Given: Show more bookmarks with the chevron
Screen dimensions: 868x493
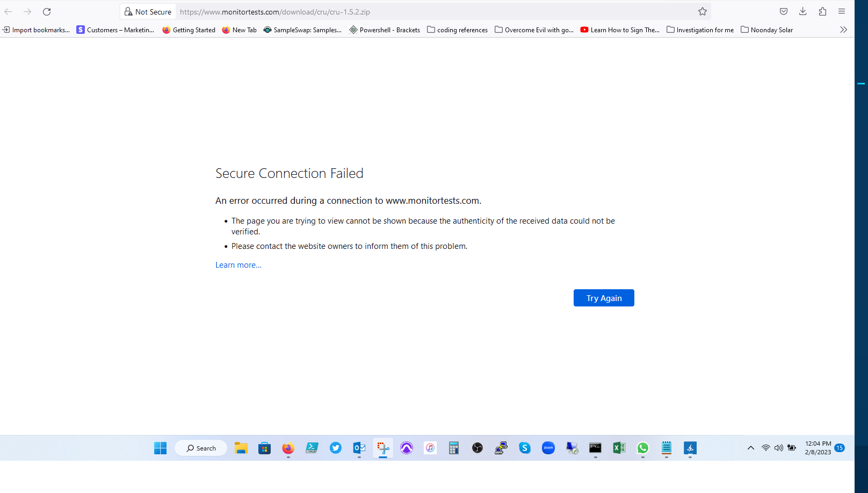Looking at the screenshot, I should point(843,30).
